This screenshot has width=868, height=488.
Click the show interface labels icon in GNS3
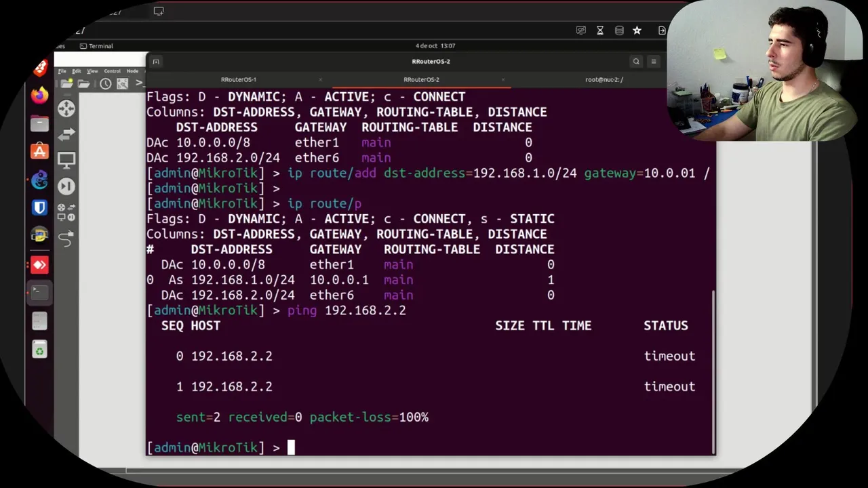point(122,84)
